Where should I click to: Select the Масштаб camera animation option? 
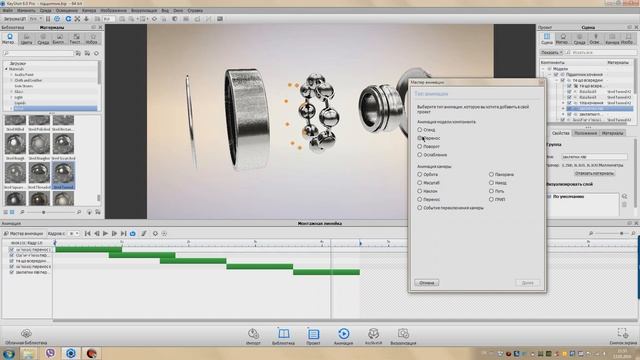coord(420,182)
